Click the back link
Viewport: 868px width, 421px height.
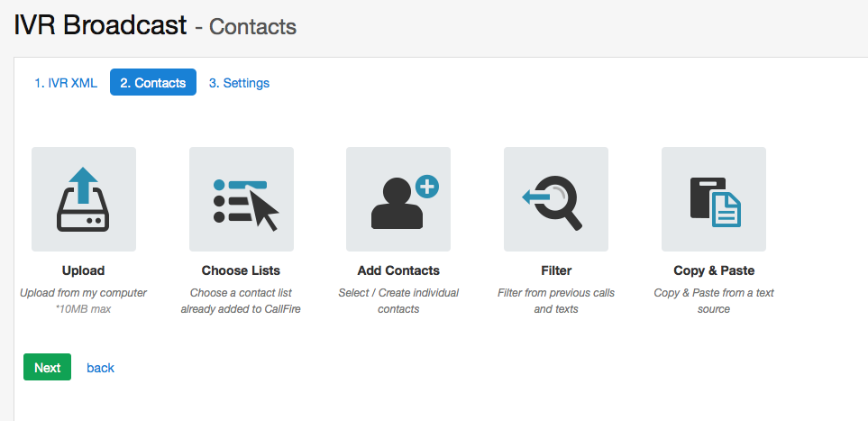click(x=100, y=368)
